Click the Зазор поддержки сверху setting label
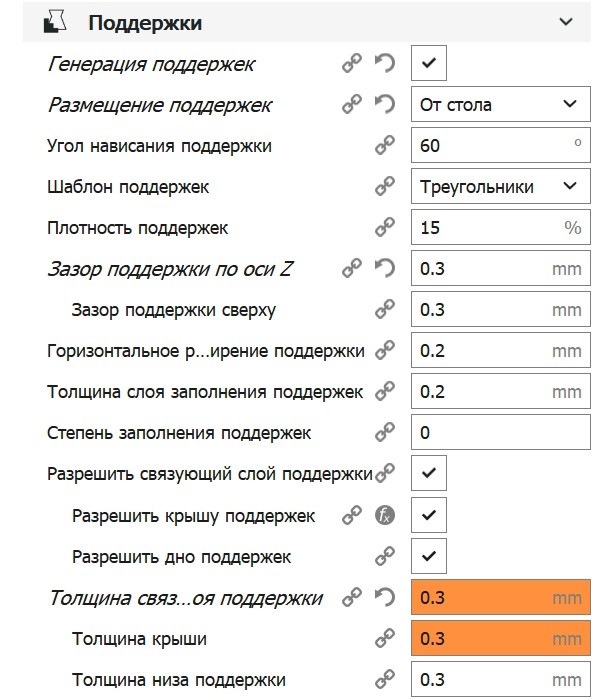This screenshot has height=699, width=604. click(173, 310)
